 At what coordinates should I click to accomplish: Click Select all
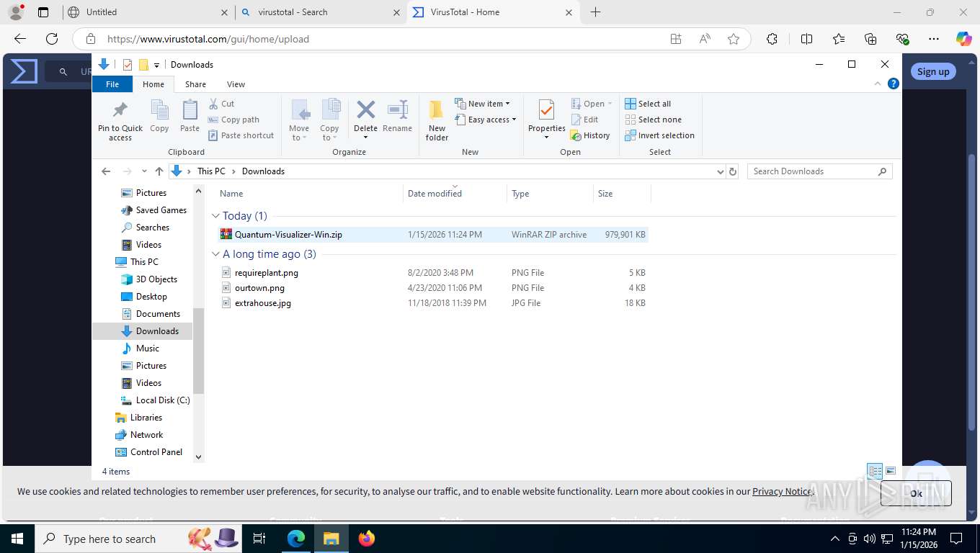pos(648,104)
